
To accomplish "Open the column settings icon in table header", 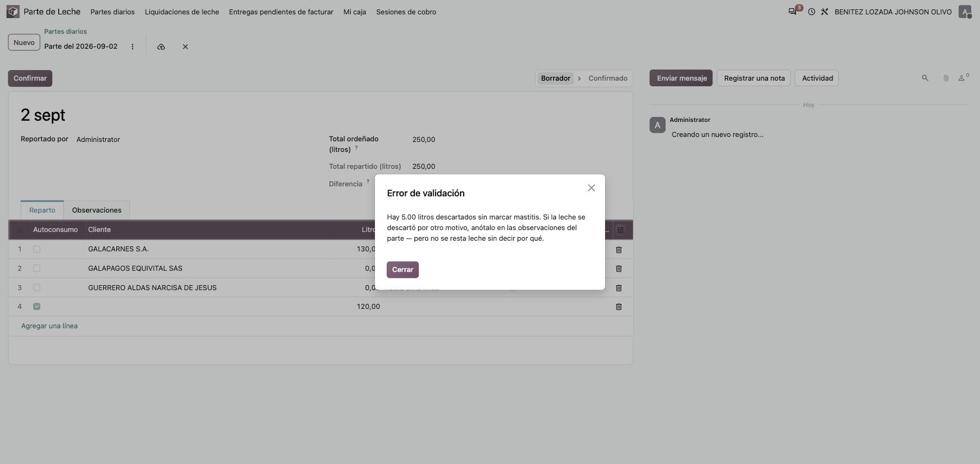I will pyautogui.click(x=621, y=230).
